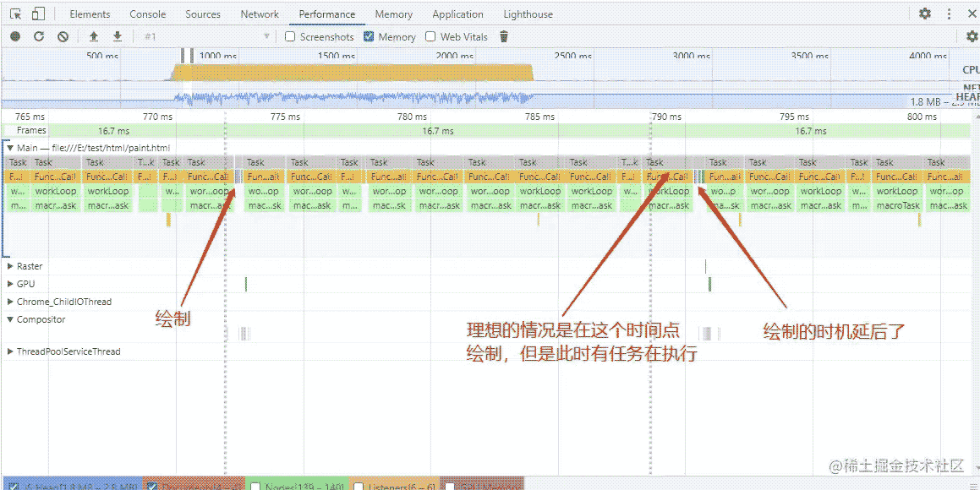Enable the Screenshots checkbox
Viewport: 980px width, 490px height.
coord(290,36)
